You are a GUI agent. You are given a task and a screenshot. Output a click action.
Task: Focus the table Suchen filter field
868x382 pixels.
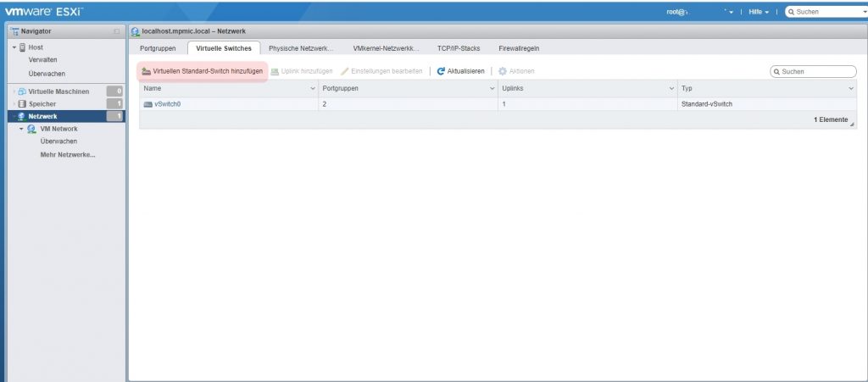coord(813,72)
